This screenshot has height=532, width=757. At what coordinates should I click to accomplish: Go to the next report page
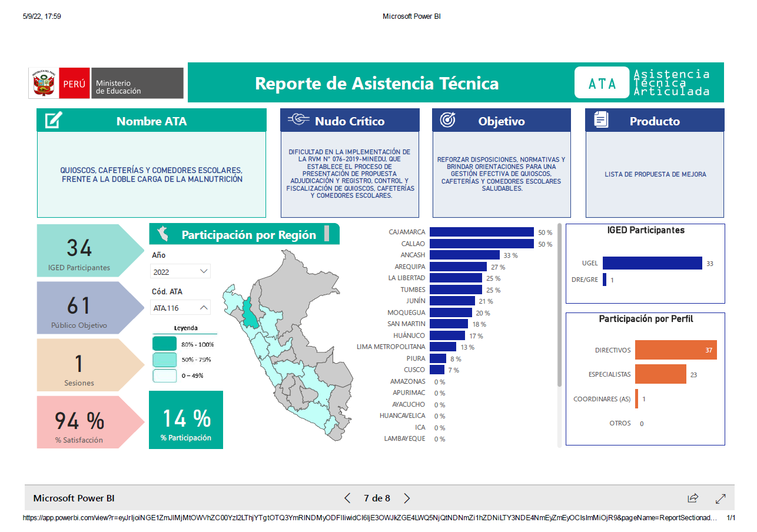(x=407, y=498)
